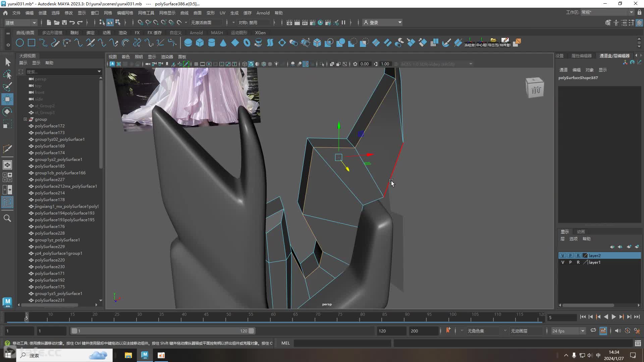The width and height of the screenshot is (644, 362).
Task: Activate the Scale tool in toolbox
Action: point(7,124)
